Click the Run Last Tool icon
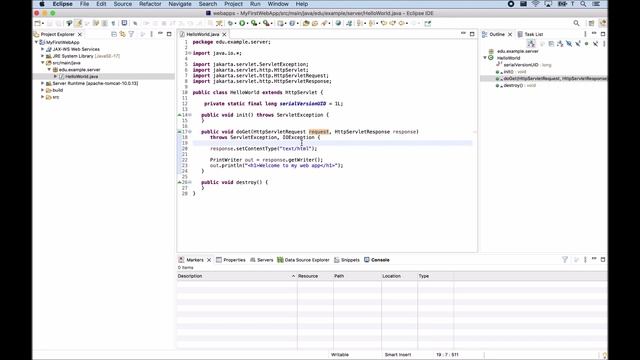Screen dimensions: 640x360 pyautogui.click(x=267, y=23)
